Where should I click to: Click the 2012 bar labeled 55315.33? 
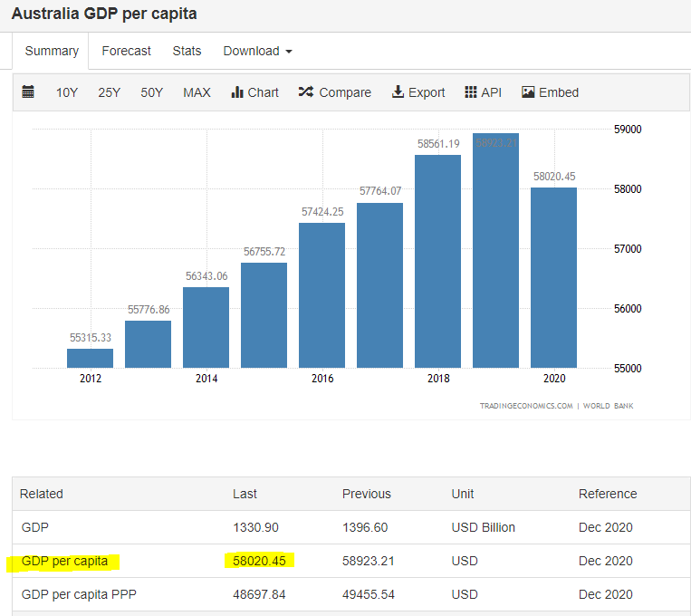[90, 358]
